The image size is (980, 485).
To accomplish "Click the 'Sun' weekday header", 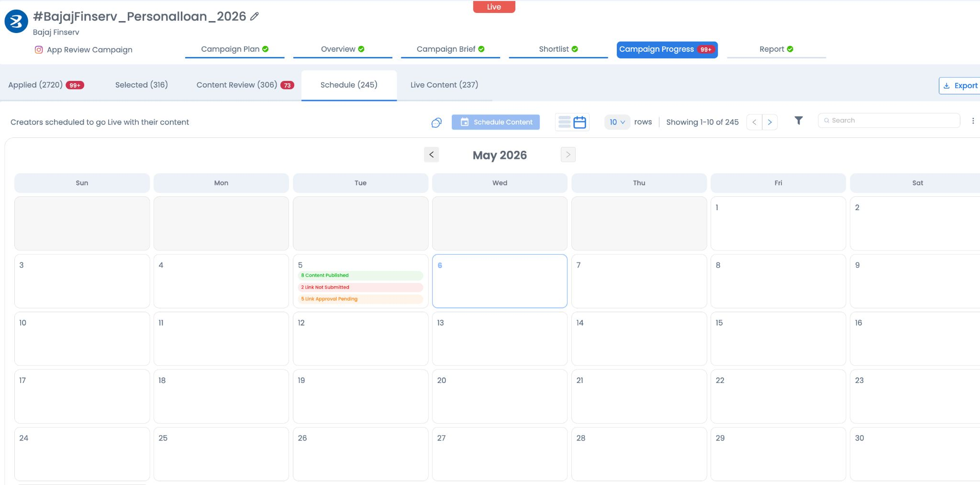I will tap(82, 183).
